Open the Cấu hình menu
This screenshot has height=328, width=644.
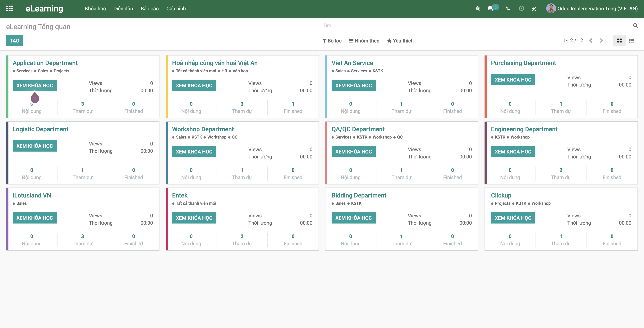click(x=176, y=8)
